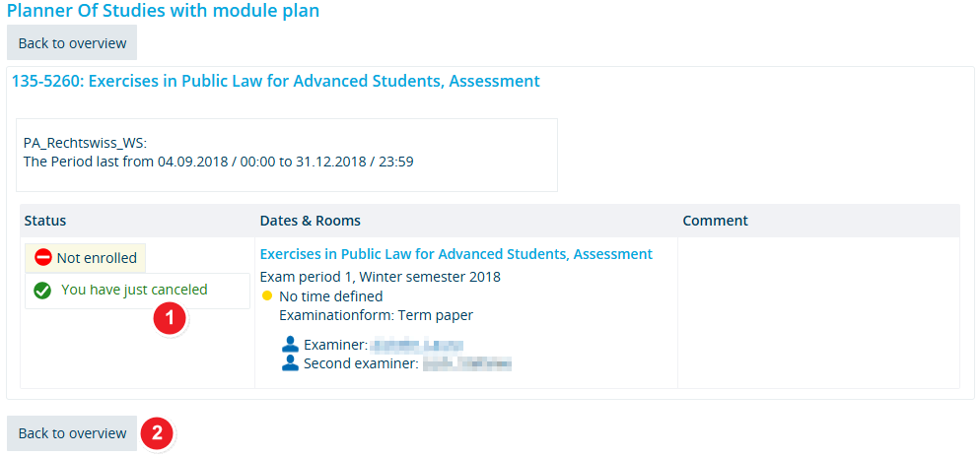Click the green checkmark cancellation icon
The height and width of the screenshot is (457, 980).
[x=42, y=291]
